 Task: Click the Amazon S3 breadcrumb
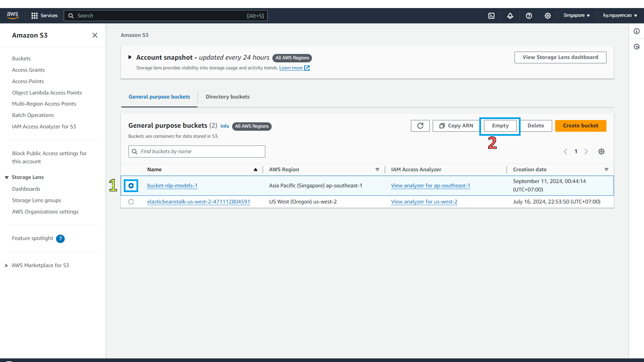[x=135, y=35]
